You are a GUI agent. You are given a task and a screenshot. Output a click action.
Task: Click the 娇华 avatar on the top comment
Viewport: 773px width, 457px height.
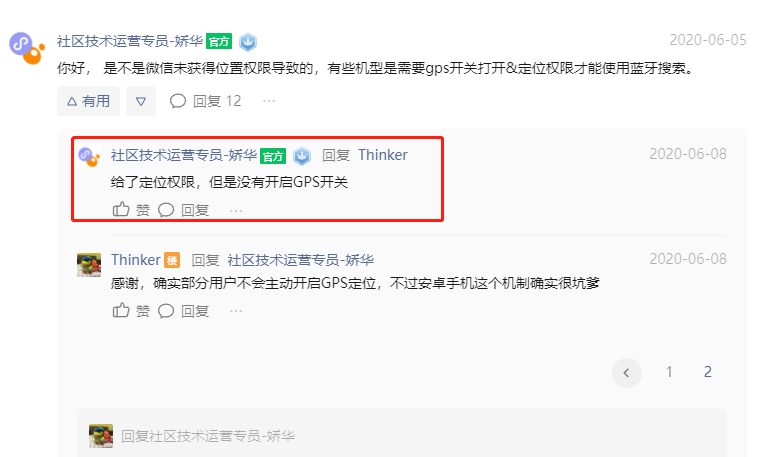pos(27,48)
